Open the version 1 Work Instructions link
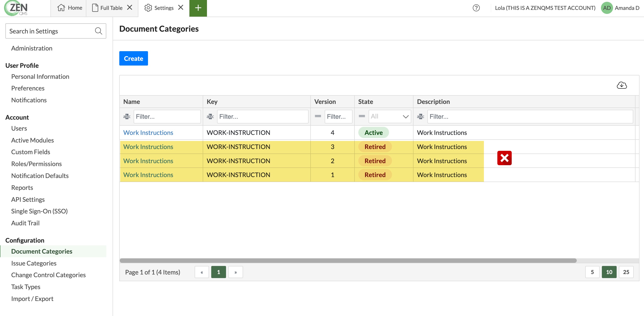Image resolution: width=644 pixels, height=316 pixels. tap(148, 175)
